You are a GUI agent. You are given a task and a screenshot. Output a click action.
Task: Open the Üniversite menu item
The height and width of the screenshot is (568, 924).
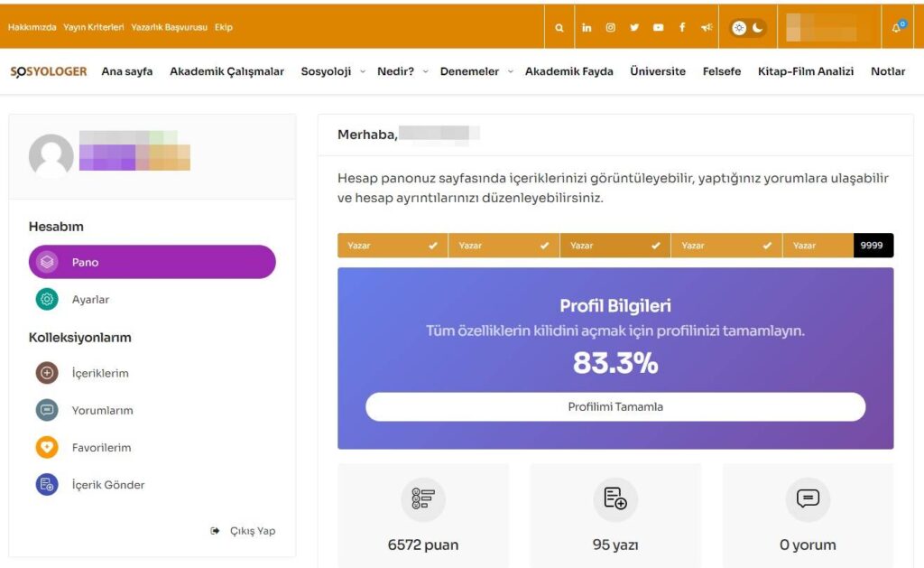click(658, 71)
